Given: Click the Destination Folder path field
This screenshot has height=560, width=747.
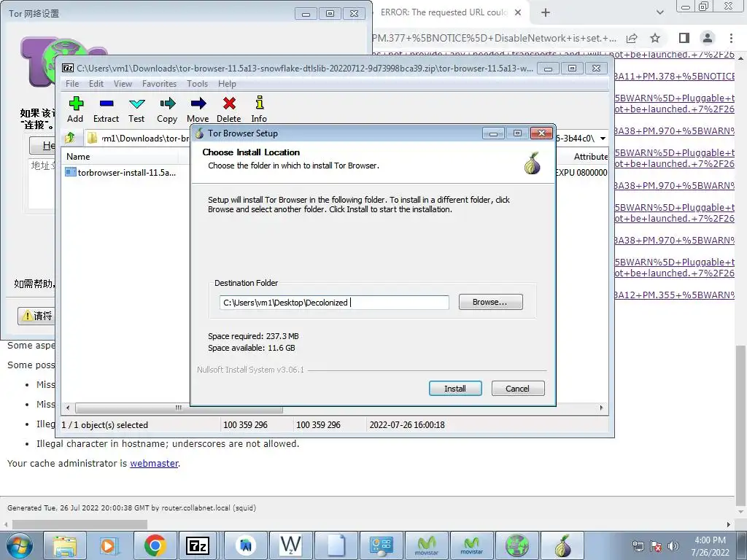Looking at the screenshot, I should click(334, 303).
